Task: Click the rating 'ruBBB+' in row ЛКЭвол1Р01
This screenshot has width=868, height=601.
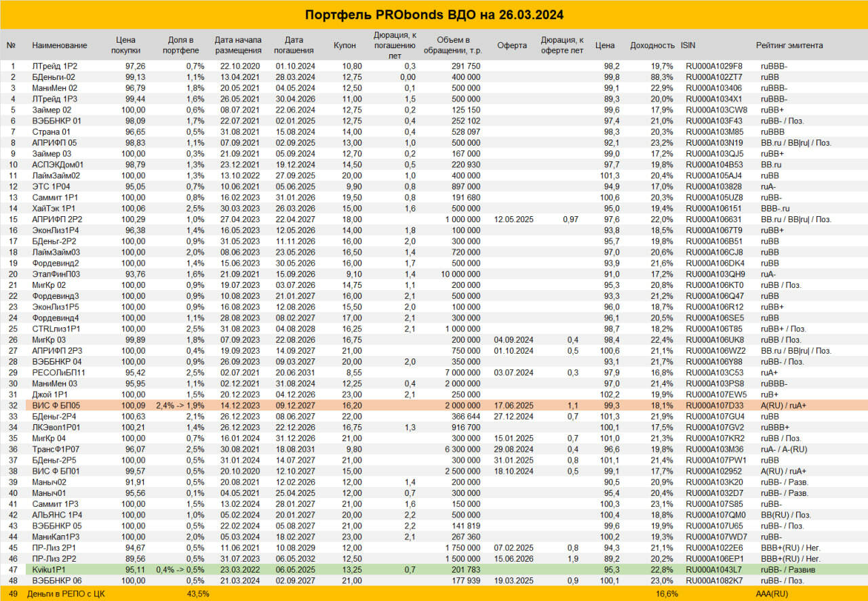Action: pyautogui.click(x=775, y=427)
